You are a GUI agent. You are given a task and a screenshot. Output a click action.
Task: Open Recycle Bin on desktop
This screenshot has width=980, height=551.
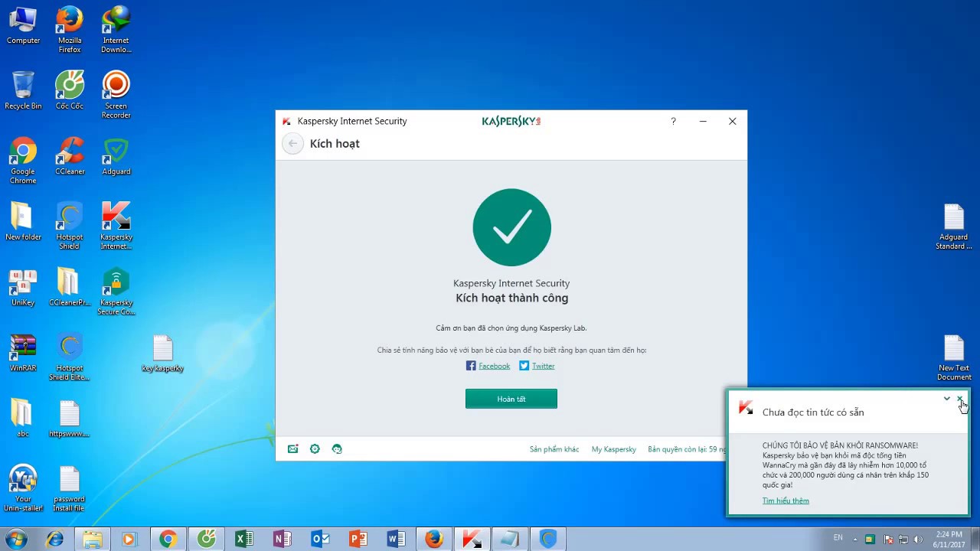(x=23, y=90)
